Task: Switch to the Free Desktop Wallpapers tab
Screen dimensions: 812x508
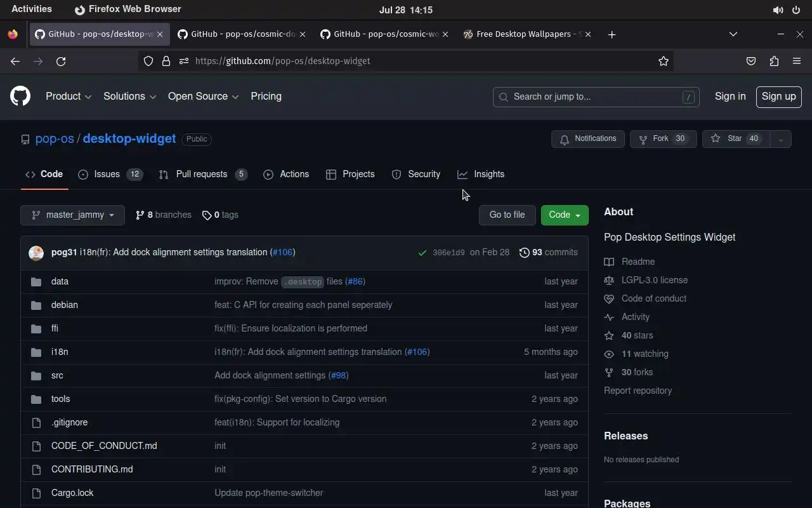Action: (x=527, y=34)
